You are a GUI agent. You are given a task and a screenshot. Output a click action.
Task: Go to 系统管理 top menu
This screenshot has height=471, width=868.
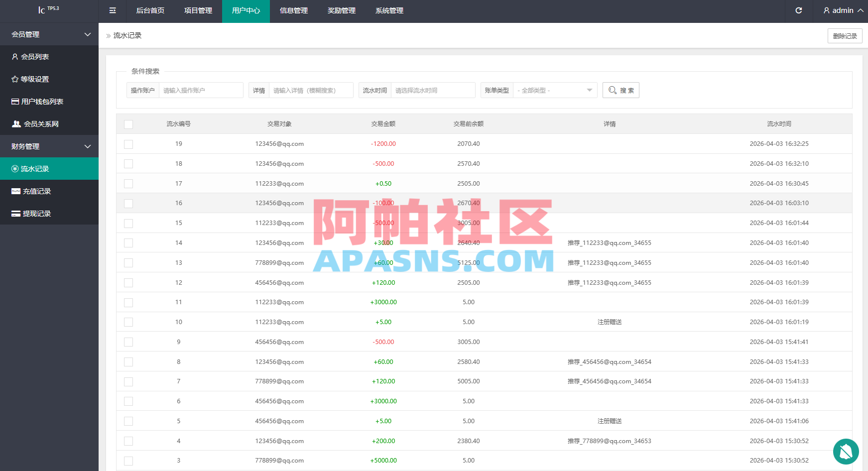pos(389,10)
